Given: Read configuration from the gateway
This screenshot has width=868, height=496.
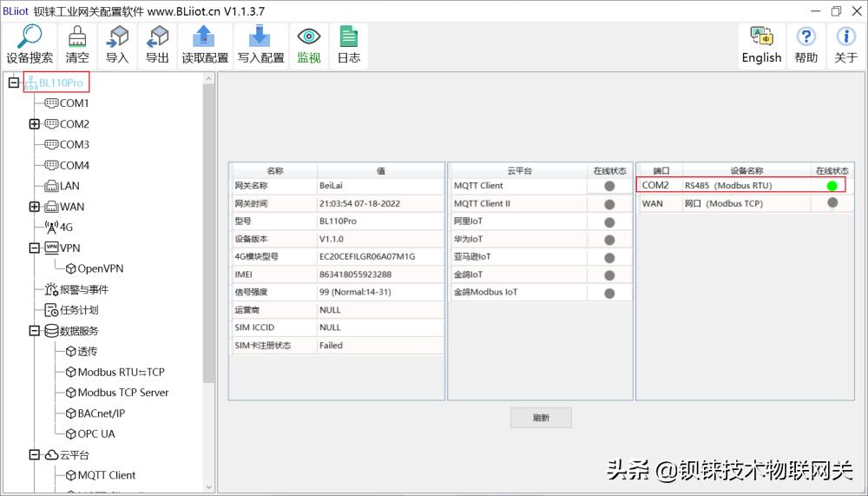Looking at the screenshot, I should point(205,46).
